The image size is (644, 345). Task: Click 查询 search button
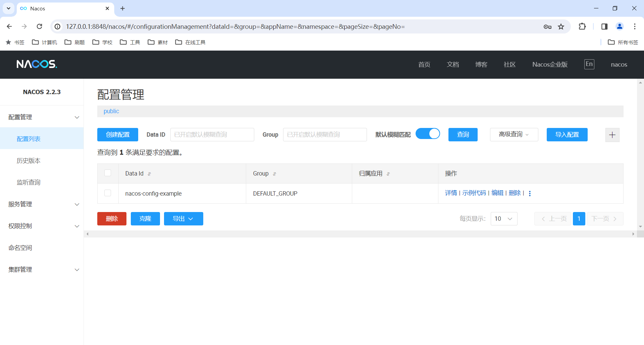pos(463,135)
